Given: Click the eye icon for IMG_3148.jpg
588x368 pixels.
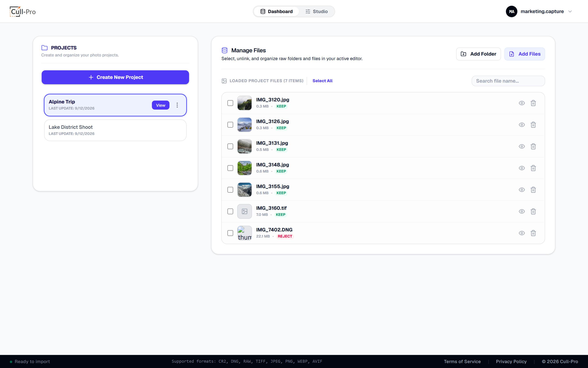Looking at the screenshot, I should click(x=522, y=168).
